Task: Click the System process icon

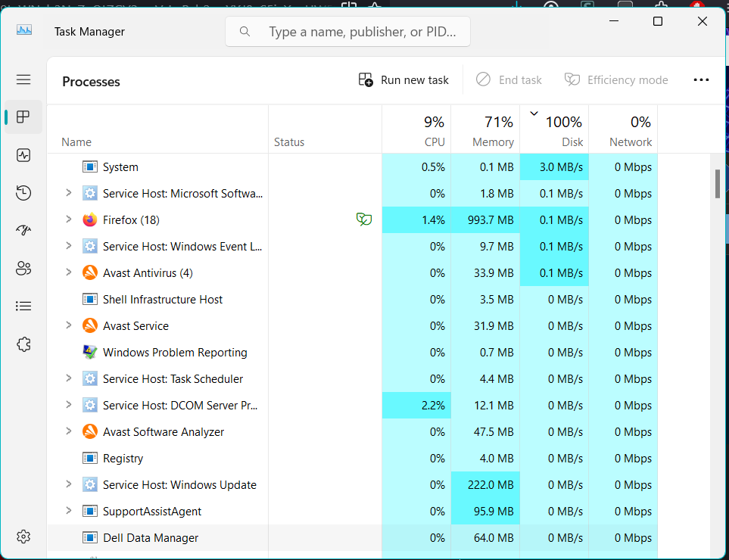Action: [x=90, y=166]
